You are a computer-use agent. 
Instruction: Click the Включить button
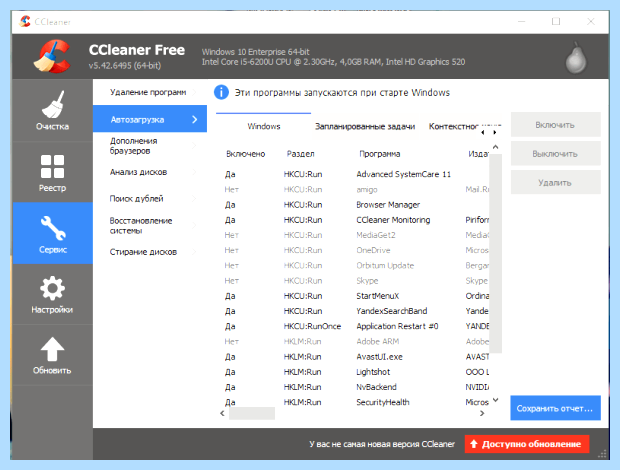(x=555, y=125)
